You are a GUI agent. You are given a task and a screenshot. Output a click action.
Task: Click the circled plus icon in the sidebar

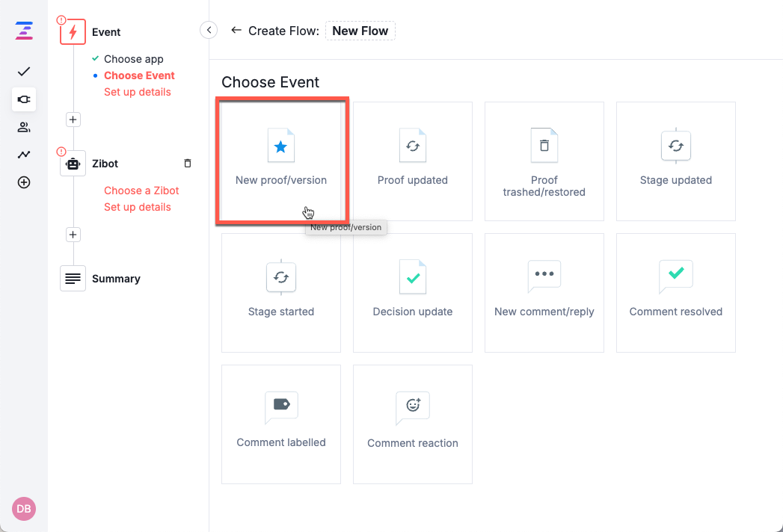point(23,182)
